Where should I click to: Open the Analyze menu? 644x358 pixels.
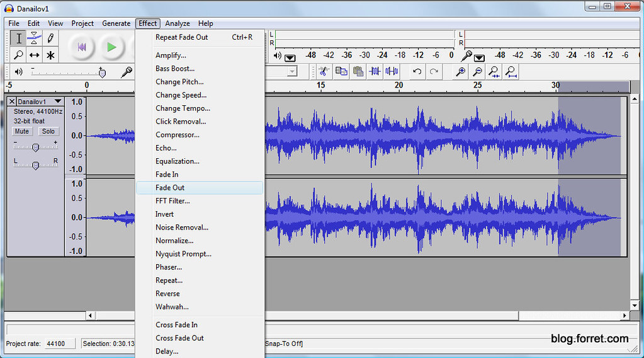tap(178, 23)
